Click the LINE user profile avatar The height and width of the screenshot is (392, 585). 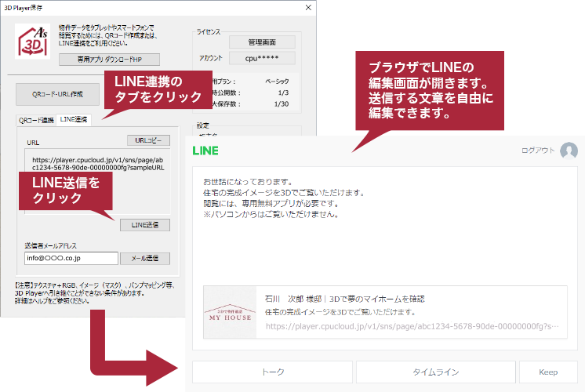click(x=569, y=151)
